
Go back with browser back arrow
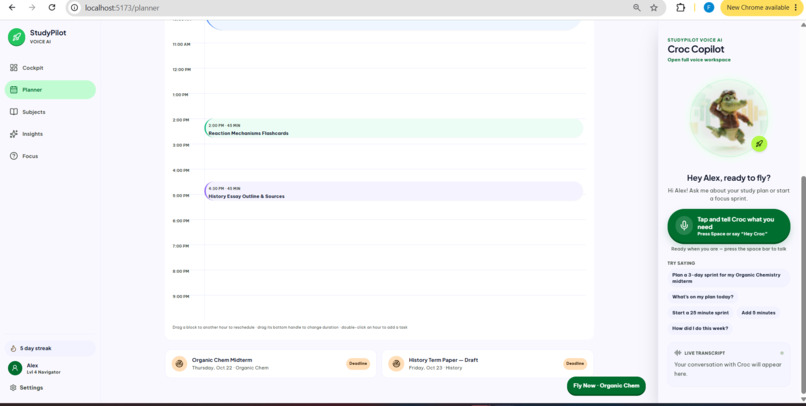click(12, 8)
